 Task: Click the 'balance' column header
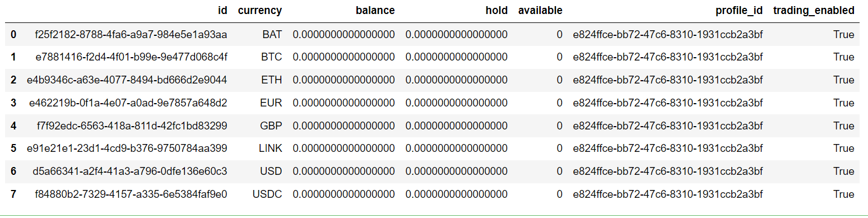pos(375,10)
